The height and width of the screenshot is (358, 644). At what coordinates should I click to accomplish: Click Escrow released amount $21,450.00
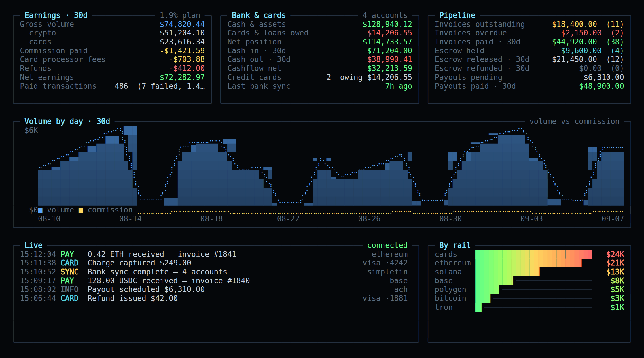tap(574, 59)
